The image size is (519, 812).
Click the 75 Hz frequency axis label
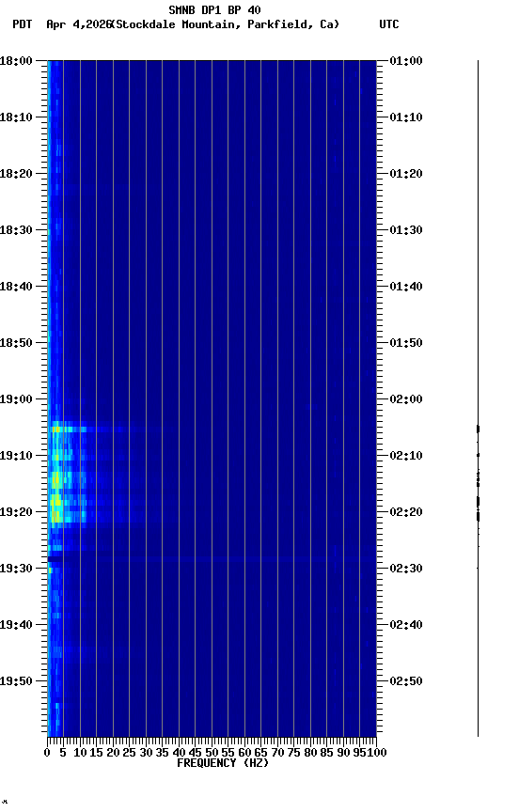[293, 753]
